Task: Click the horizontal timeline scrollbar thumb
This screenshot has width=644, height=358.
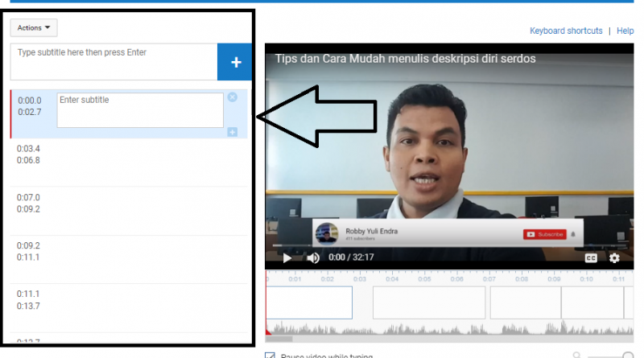Action: [x=279, y=339]
